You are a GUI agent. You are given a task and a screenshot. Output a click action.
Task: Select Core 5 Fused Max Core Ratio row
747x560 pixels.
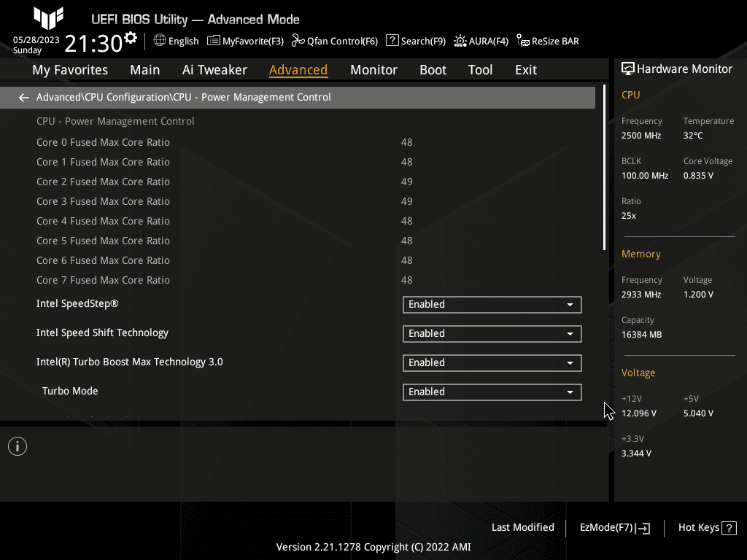pyautogui.click(x=298, y=241)
